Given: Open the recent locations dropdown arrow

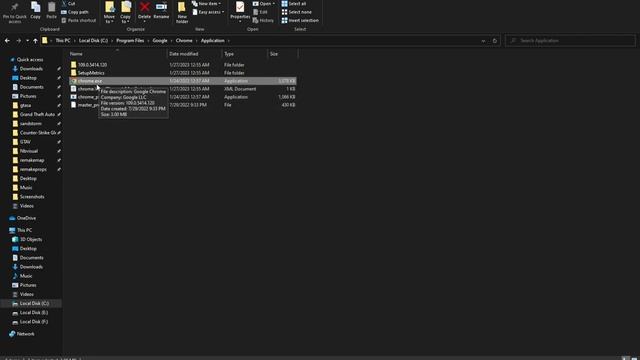Looking at the screenshot, I should pyautogui.click(x=27, y=40).
